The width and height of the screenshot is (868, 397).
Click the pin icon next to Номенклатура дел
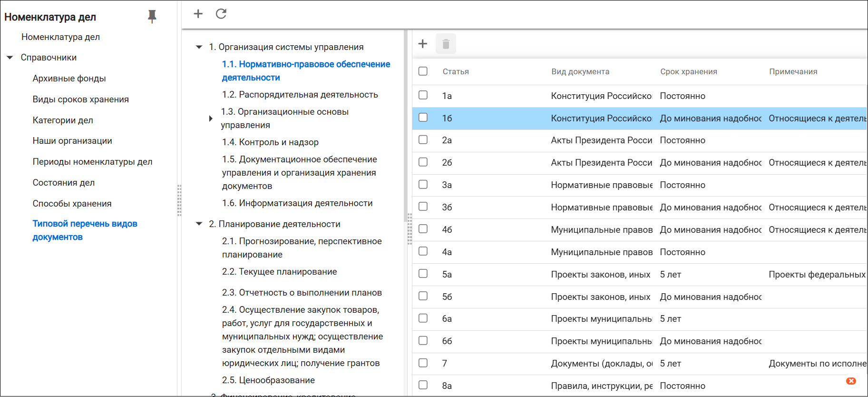click(x=152, y=17)
